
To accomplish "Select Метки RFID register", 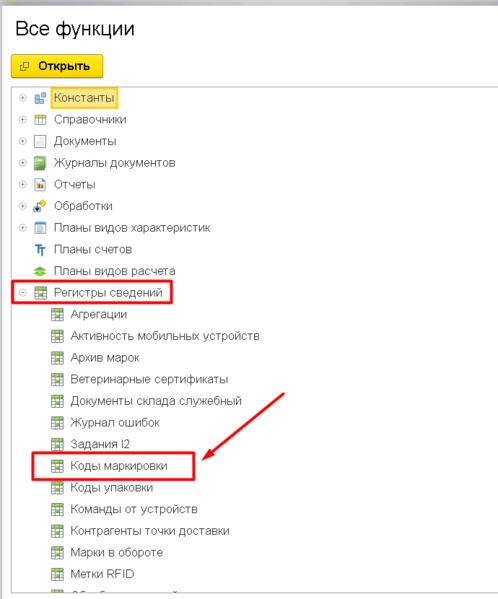I will (x=102, y=574).
